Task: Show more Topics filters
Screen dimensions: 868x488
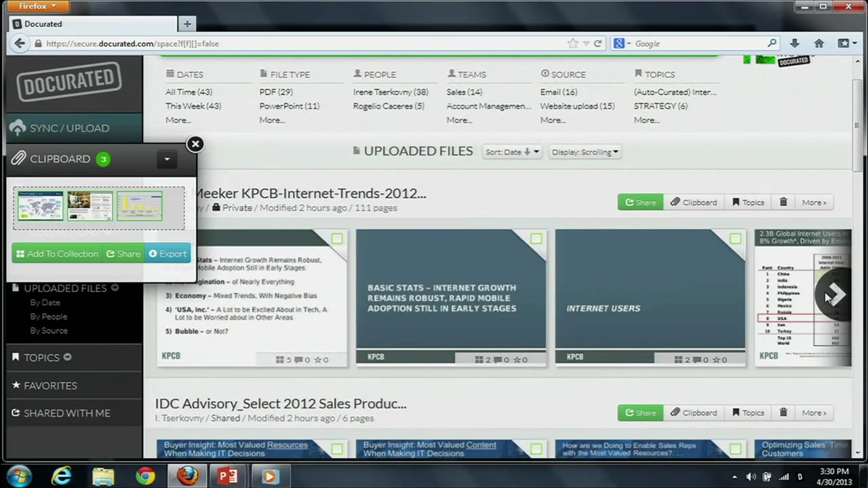Action: point(646,120)
